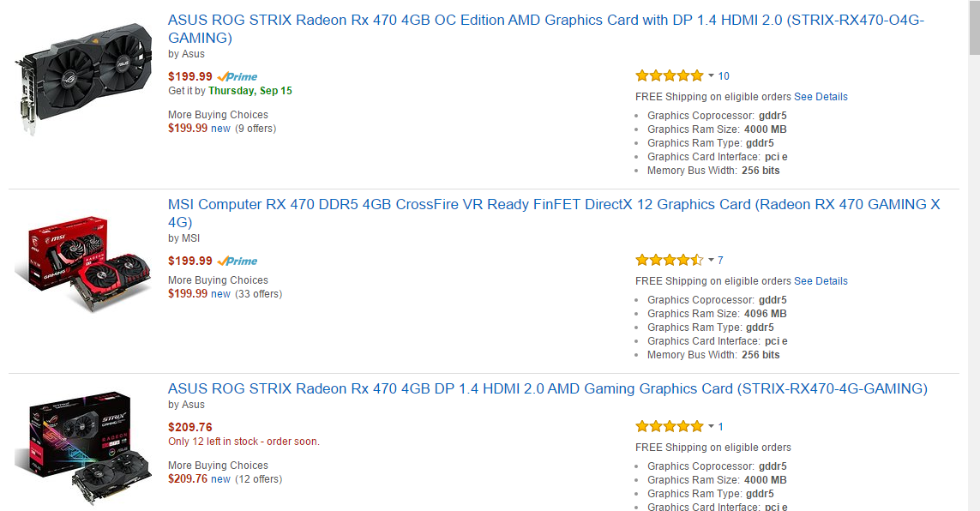Click See Details for ASUS OC Edition shipping
This screenshot has width=980, height=511.
tap(821, 97)
